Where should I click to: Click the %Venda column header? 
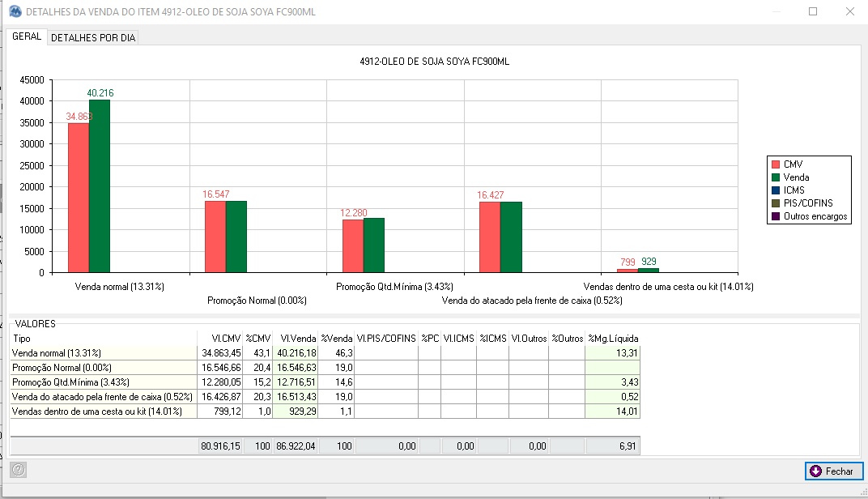337,339
